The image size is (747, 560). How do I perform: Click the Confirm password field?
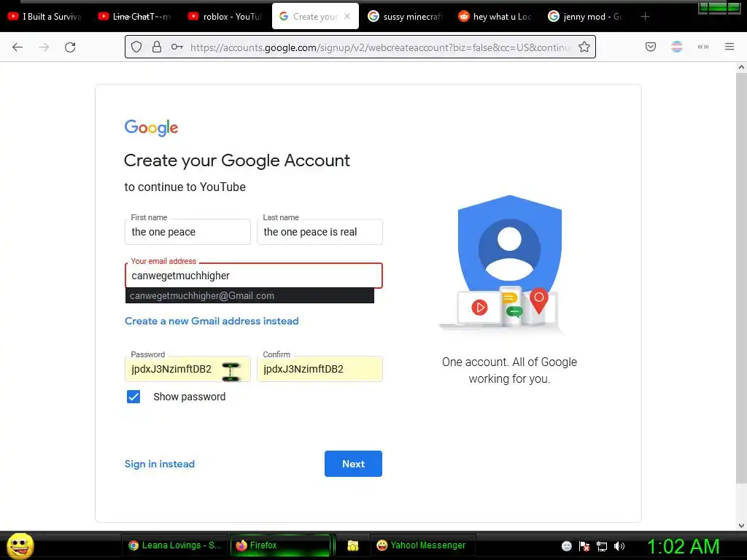pyautogui.click(x=320, y=369)
